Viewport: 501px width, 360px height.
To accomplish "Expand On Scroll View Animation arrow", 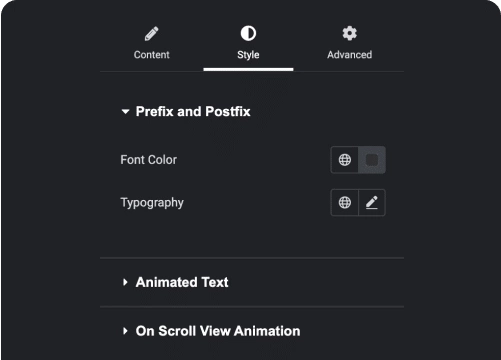I will (125, 331).
